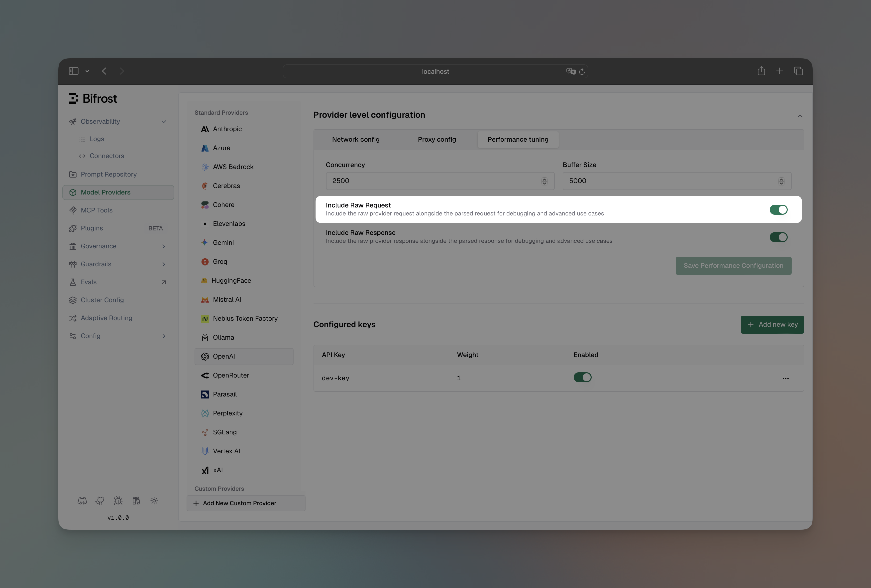The width and height of the screenshot is (871, 588).
Task: Toggle light theme with the sun icon
Action: 154,500
